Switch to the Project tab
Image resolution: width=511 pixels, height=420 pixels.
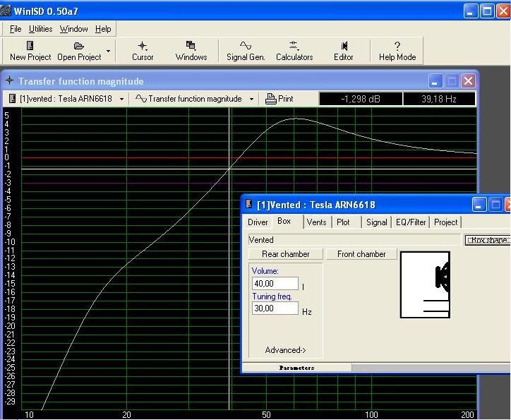click(x=445, y=222)
